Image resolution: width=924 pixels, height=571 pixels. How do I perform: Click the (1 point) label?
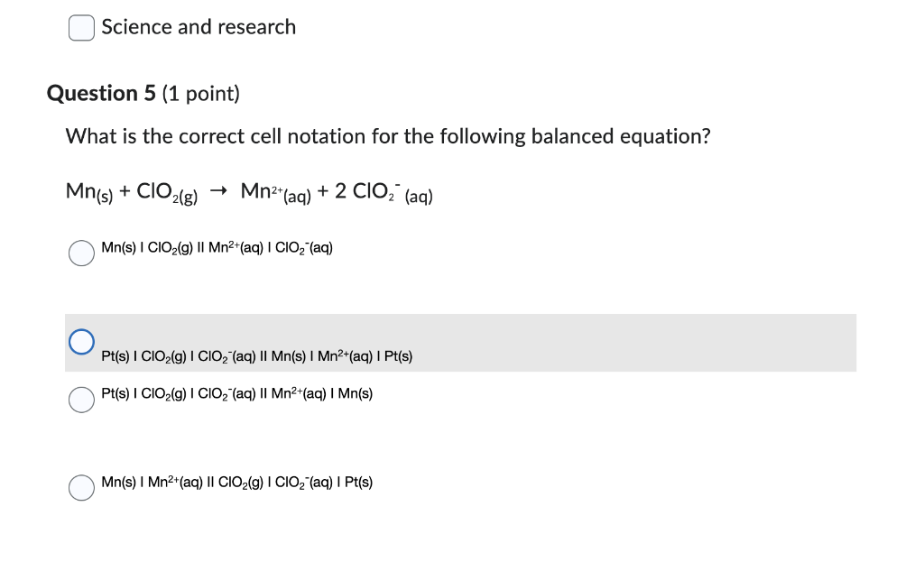(x=201, y=94)
